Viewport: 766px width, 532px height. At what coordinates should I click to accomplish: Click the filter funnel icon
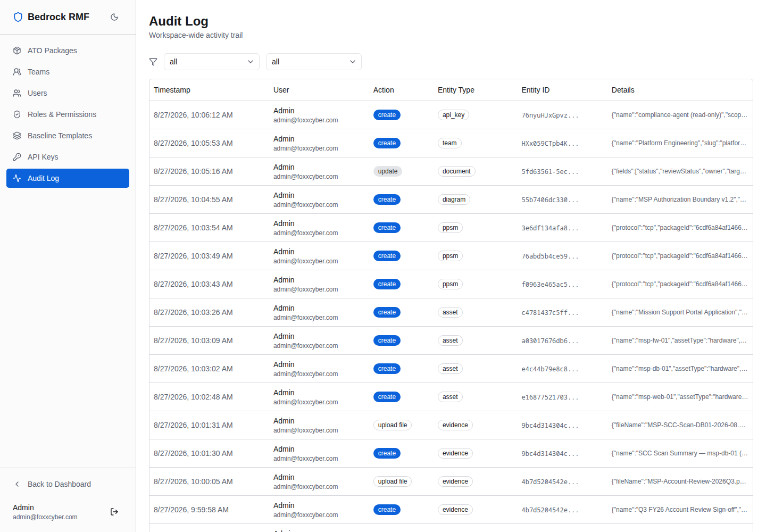coord(153,62)
